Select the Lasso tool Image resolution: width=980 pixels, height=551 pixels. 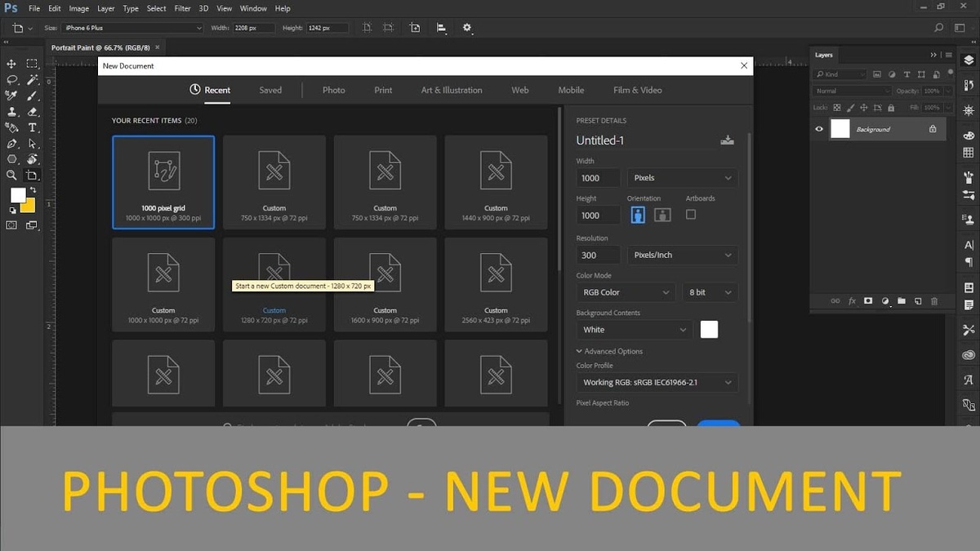coord(11,80)
